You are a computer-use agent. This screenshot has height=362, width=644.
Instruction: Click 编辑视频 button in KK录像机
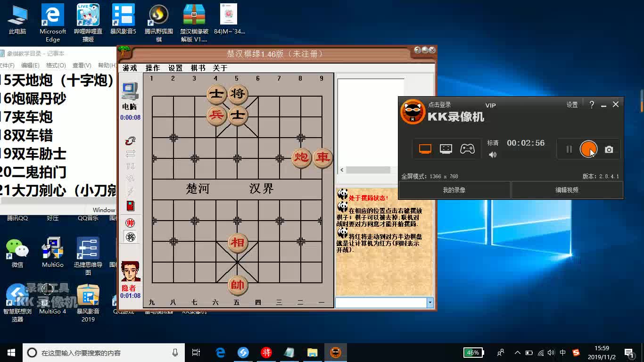click(x=567, y=190)
